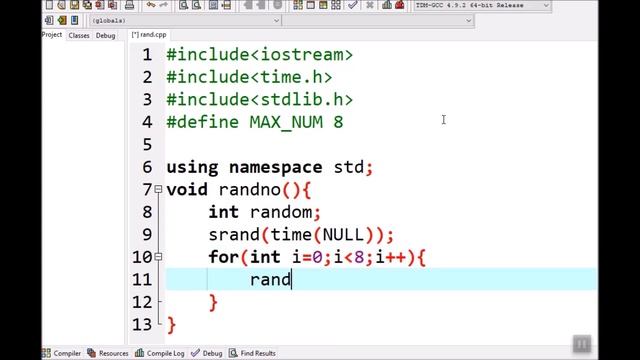Click the Open file toolbar icon
640x360 pixels.
point(62,5)
